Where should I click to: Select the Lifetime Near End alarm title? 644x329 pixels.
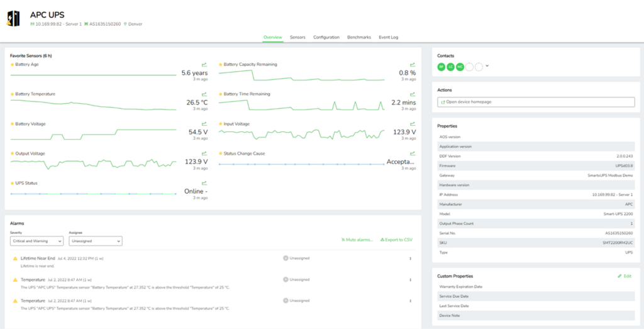click(x=37, y=259)
